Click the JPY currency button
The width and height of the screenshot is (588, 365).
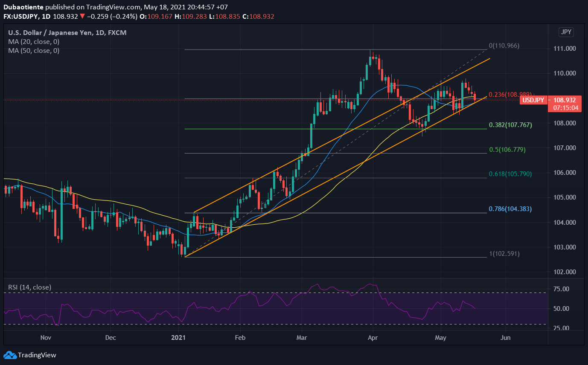point(567,32)
